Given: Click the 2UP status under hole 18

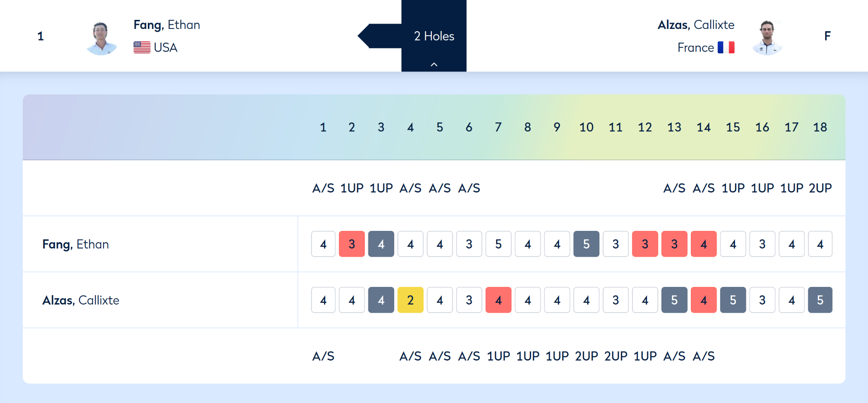Looking at the screenshot, I should [x=820, y=188].
